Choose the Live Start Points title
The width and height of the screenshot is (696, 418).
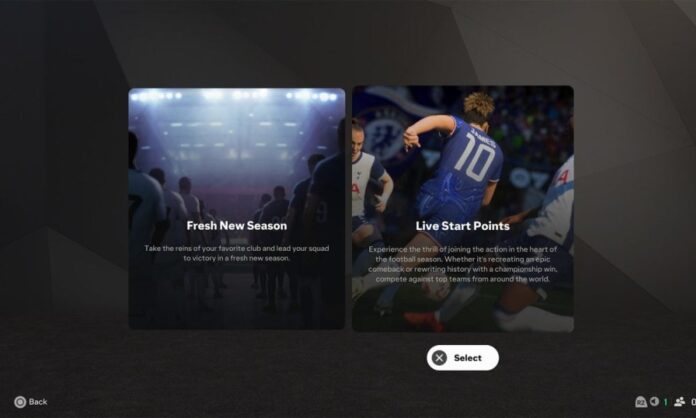click(463, 226)
